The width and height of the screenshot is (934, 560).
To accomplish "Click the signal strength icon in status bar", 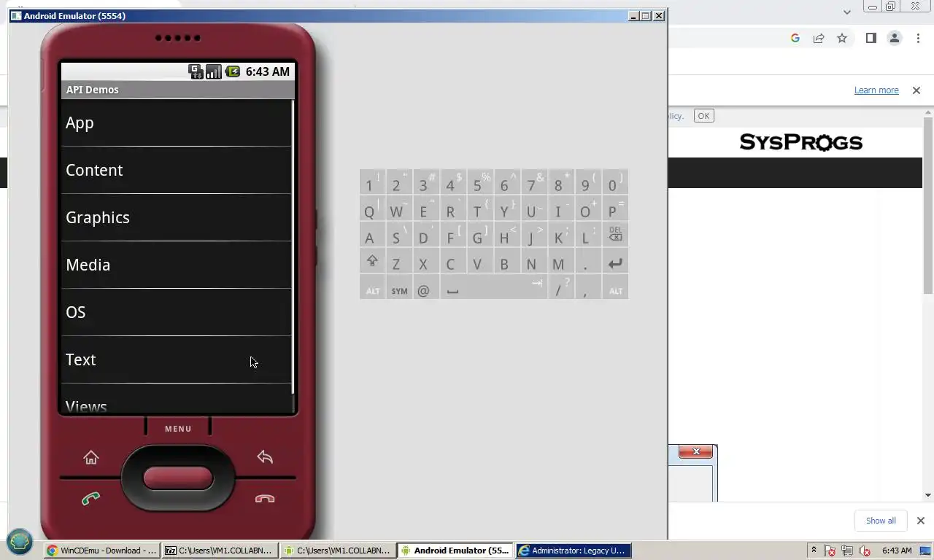I will point(214,71).
